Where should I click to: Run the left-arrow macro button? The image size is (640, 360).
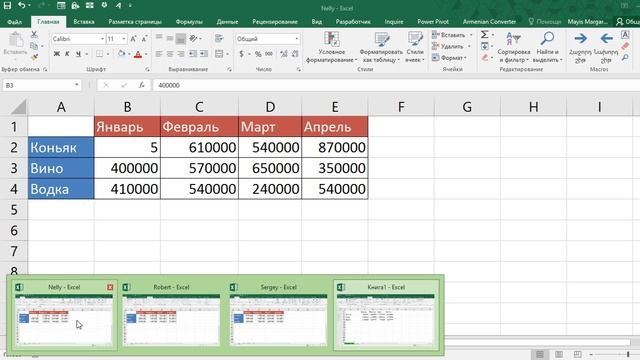pos(606,47)
